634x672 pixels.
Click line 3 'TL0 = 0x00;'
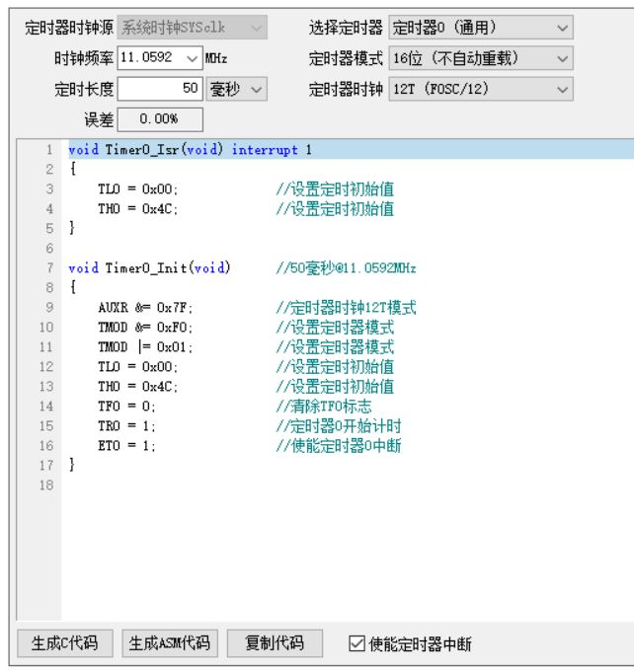pos(137,189)
